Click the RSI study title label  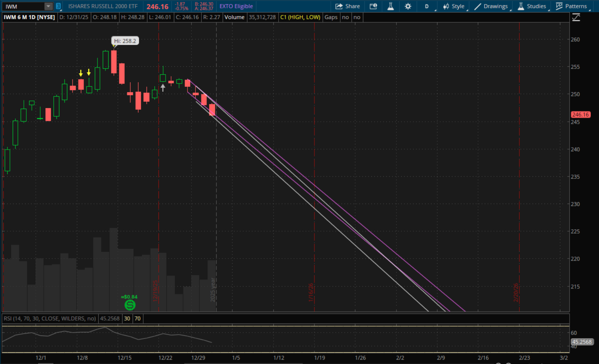point(50,319)
